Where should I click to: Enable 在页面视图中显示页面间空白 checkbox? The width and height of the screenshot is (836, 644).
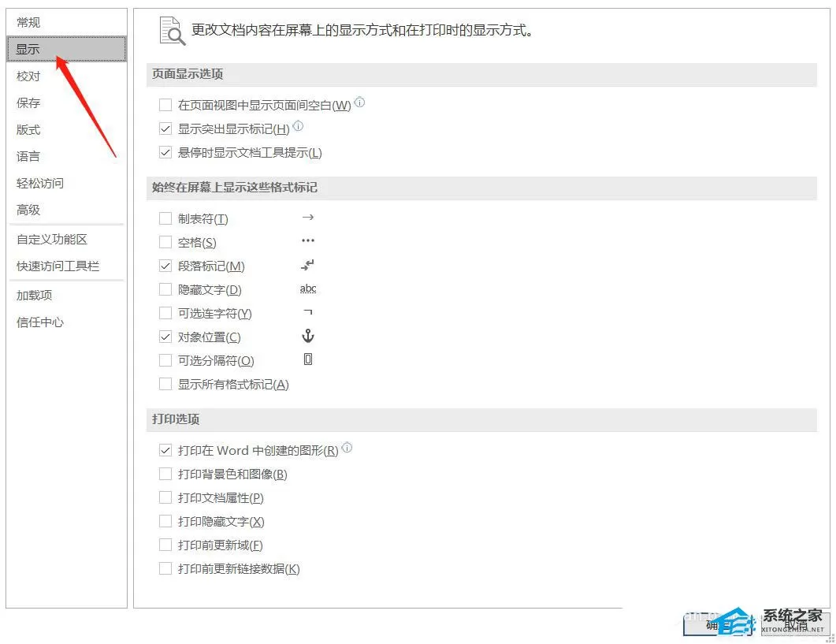pyautogui.click(x=165, y=105)
